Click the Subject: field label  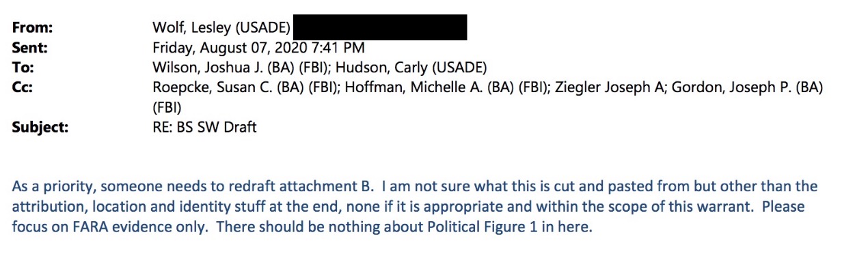[x=40, y=127]
